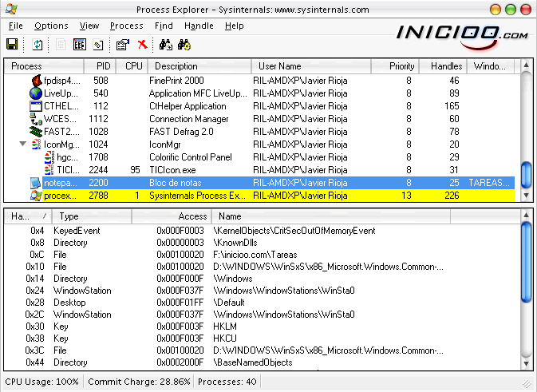
Task: Click the Save floppy disk toolbar icon
Action: [x=12, y=45]
